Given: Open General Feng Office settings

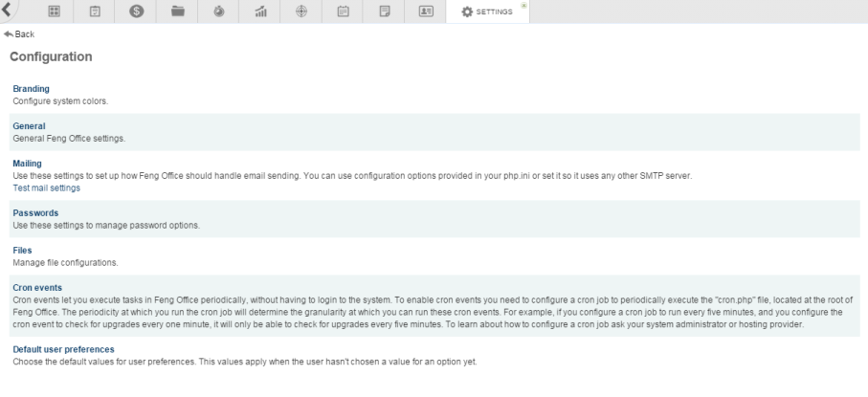Looking at the screenshot, I should click(x=29, y=125).
